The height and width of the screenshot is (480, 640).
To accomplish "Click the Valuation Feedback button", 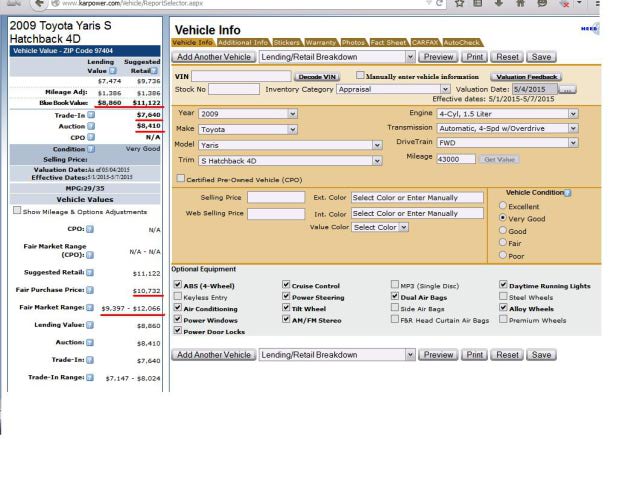I will coord(527,77).
